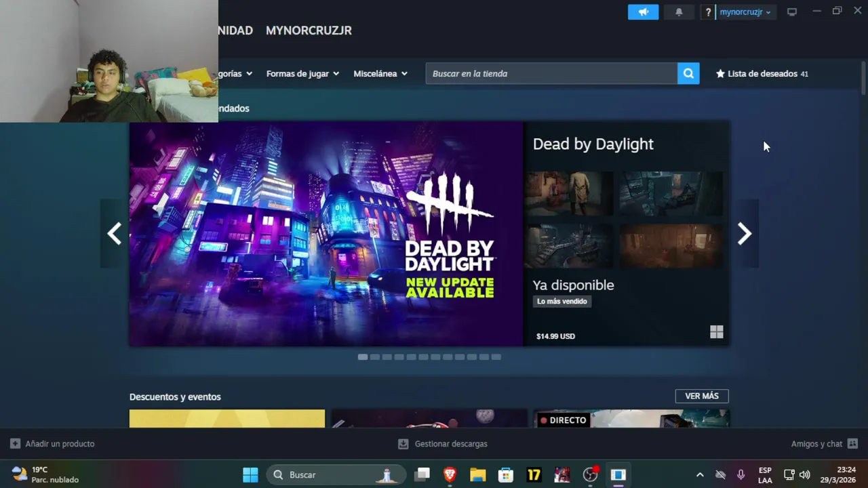Click the friends chat icon
Viewport: 868px width, 488px height.
(x=852, y=444)
